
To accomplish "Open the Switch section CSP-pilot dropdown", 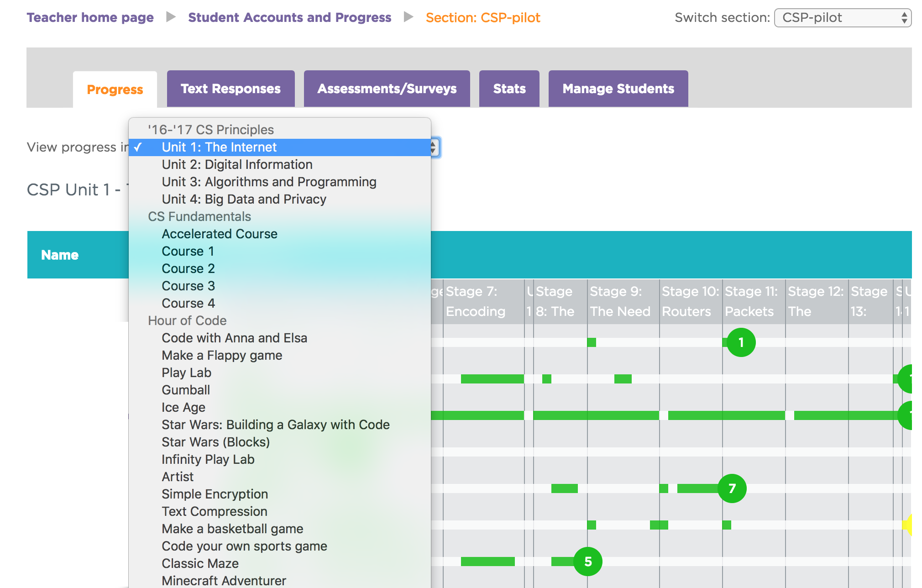I will tap(843, 18).
